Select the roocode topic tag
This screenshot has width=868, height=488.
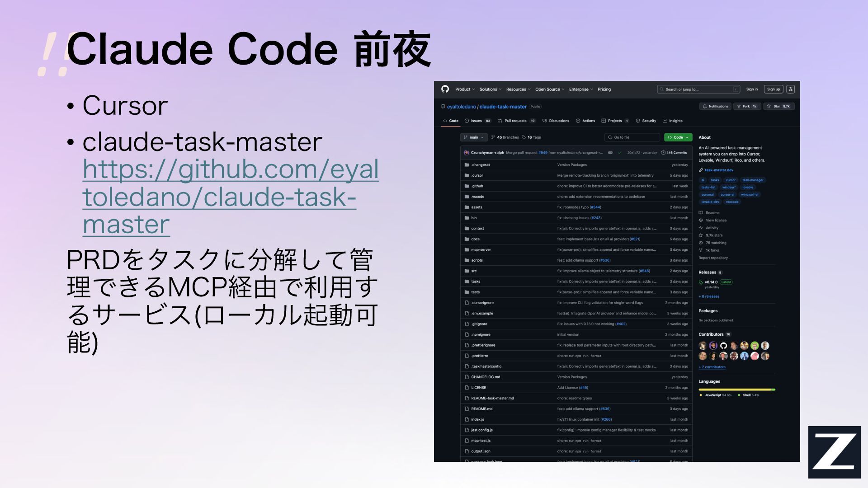click(732, 202)
